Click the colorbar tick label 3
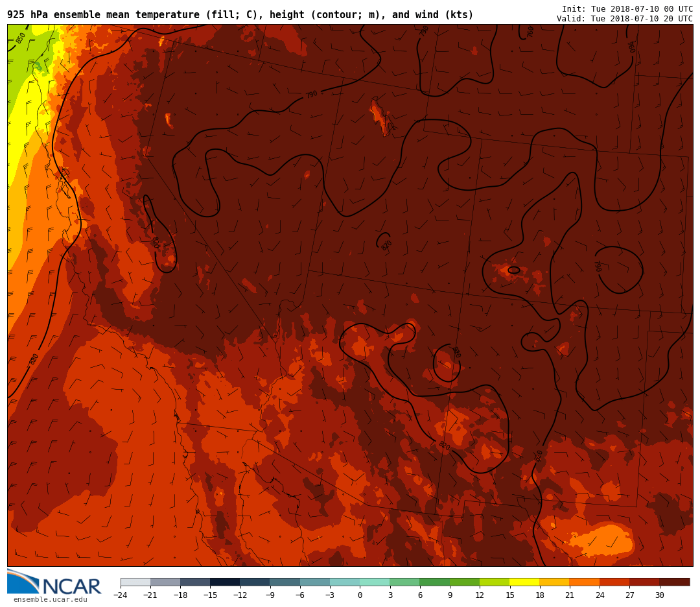Screen dimensions: 700x607 click(x=390, y=595)
